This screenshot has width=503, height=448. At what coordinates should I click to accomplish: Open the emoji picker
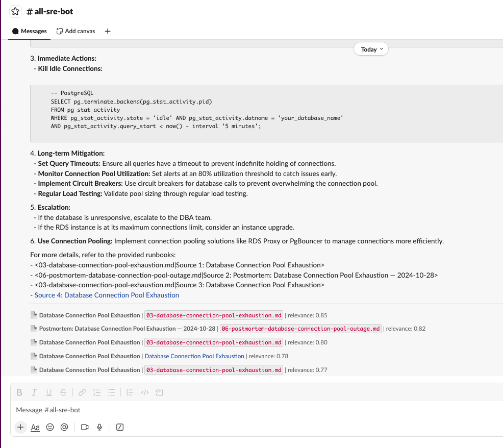pyautogui.click(x=50, y=427)
